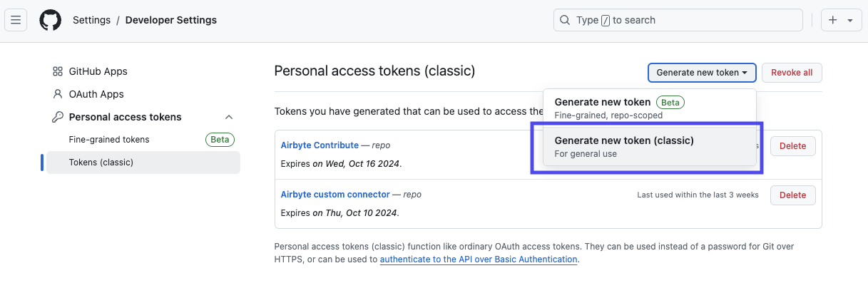Click the plus create-new icon
Screen dimensions: 868x288
pyautogui.click(x=833, y=20)
